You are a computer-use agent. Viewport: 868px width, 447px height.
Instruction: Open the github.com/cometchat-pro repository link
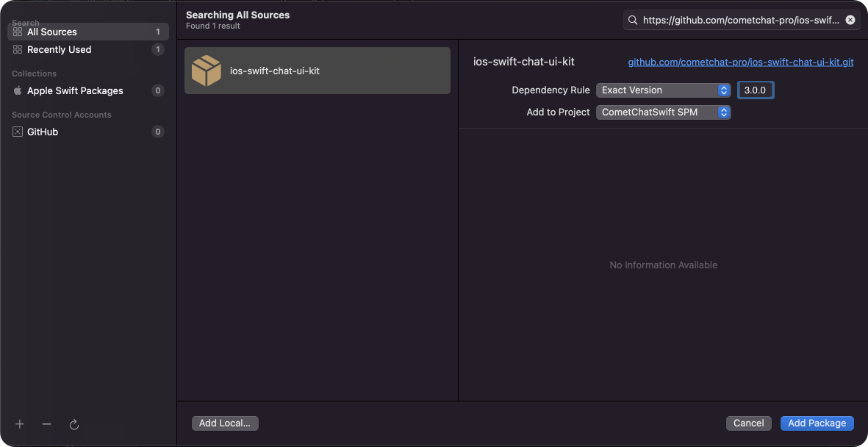(x=741, y=62)
